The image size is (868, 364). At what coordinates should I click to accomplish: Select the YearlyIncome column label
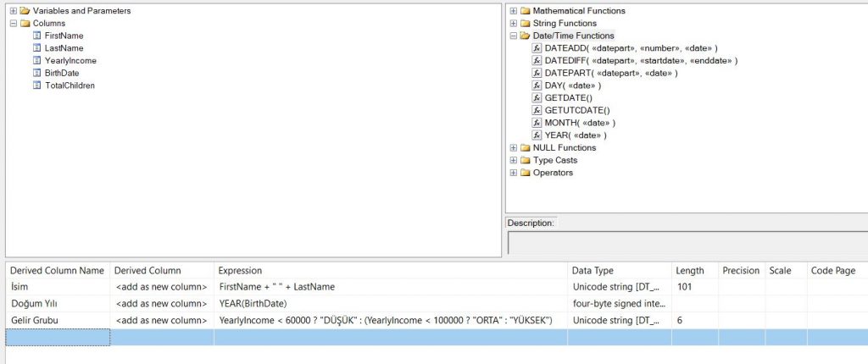point(70,60)
